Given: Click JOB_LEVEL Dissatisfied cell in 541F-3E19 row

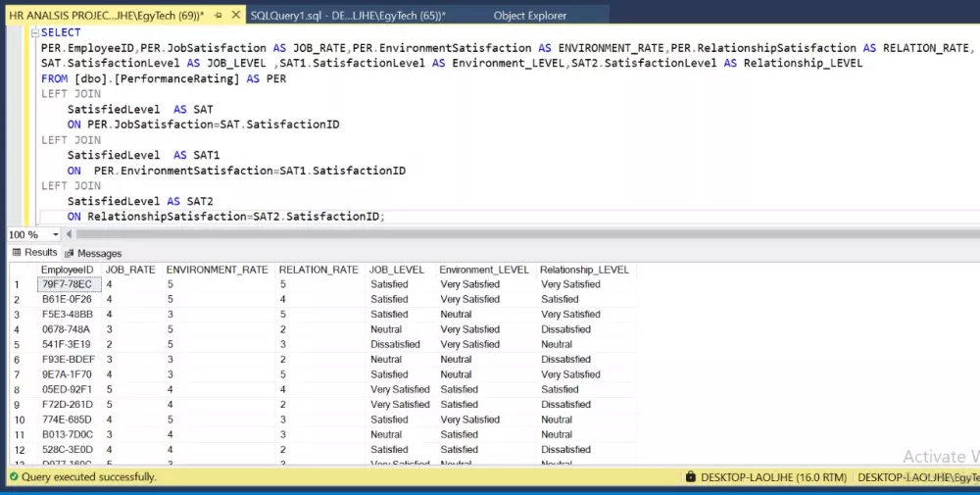Looking at the screenshot, I should pyautogui.click(x=400, y=344).
